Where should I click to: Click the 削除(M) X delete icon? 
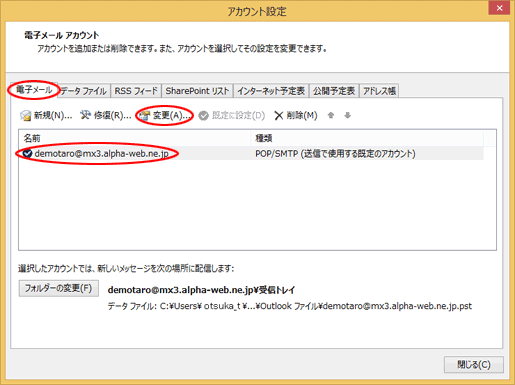(279, 116)
